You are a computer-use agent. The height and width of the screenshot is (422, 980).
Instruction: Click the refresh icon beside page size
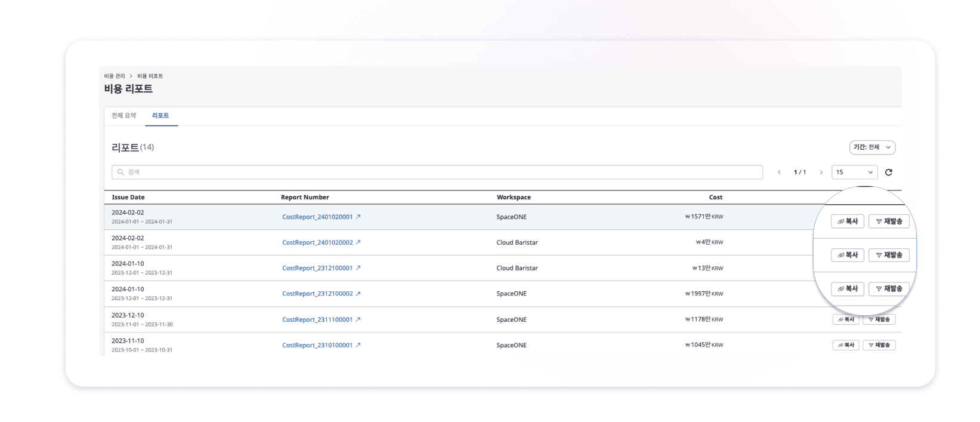[x=888, y=173]
